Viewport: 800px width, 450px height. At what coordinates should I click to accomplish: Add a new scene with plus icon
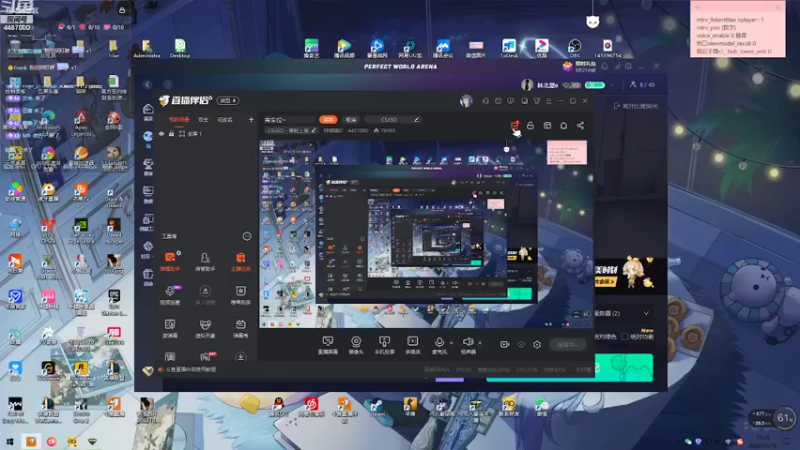point(251,119)
